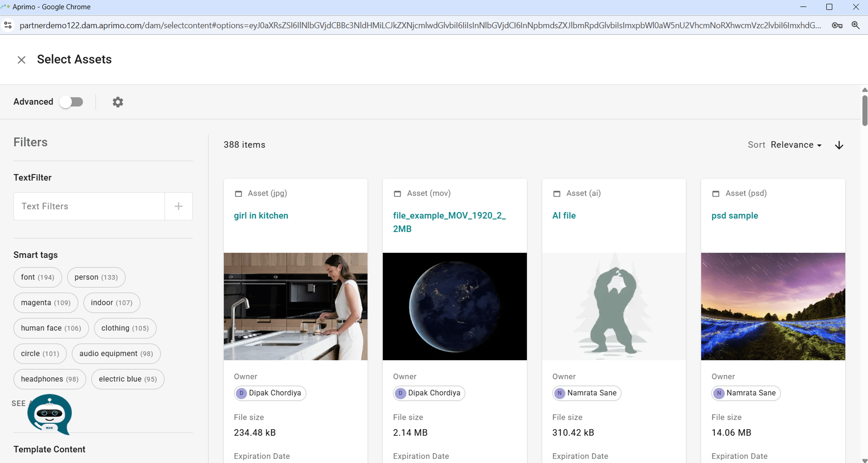Choose the human face tag
868x463 pixels.
pyautogui.click(x=51, y=328)
